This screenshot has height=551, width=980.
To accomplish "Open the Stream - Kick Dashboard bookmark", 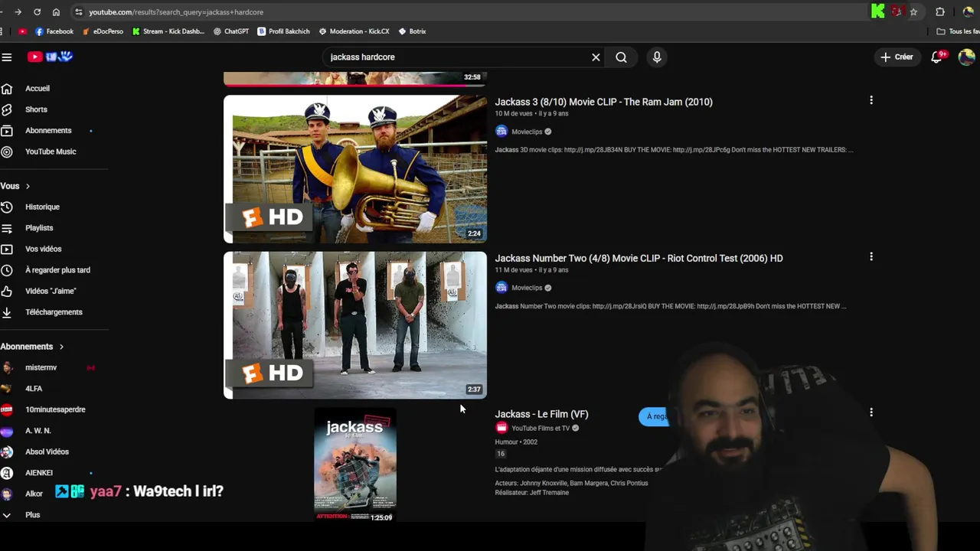I will pos(168,31).
